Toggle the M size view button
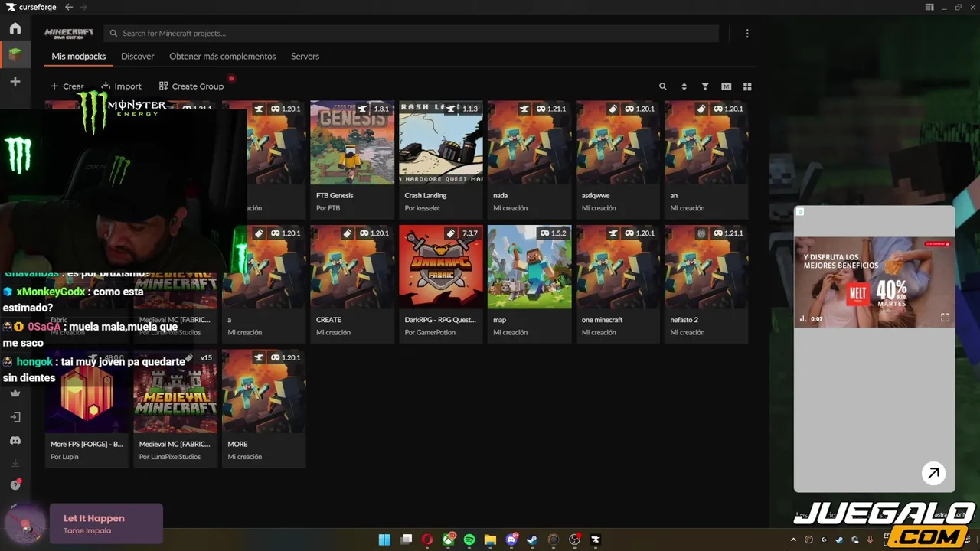The width and height of the screenshot is (980, 551). click(726, 86)
